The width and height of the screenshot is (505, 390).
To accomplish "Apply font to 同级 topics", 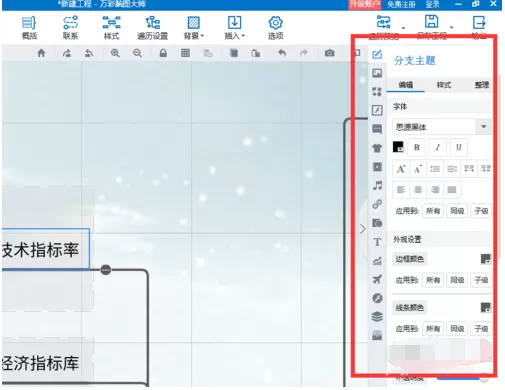I will 457,211.
